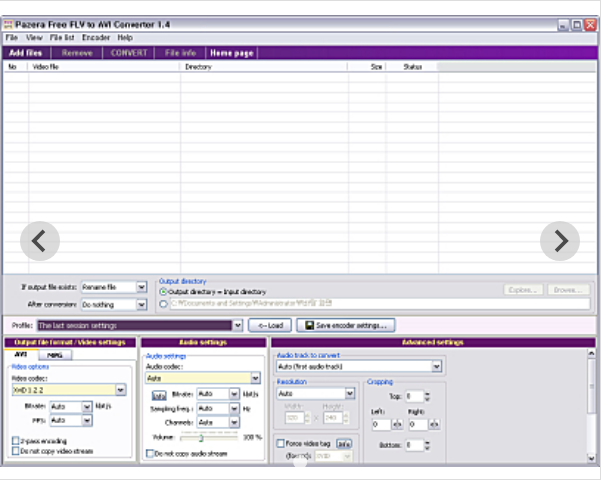The width and height of the screenshot is (601, 481).
Task: Select the custom output directory radio button
Action: tap(163, 304)
